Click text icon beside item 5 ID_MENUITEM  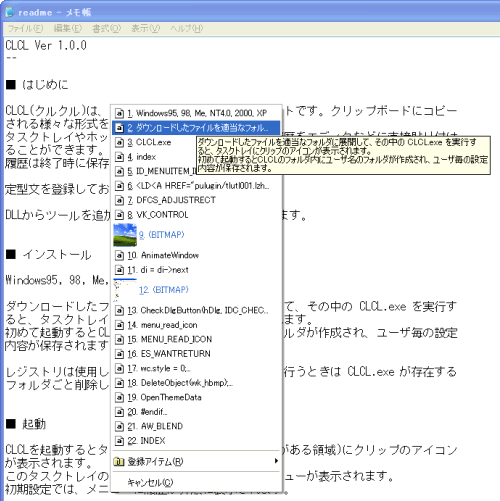(x=119, y=171)
